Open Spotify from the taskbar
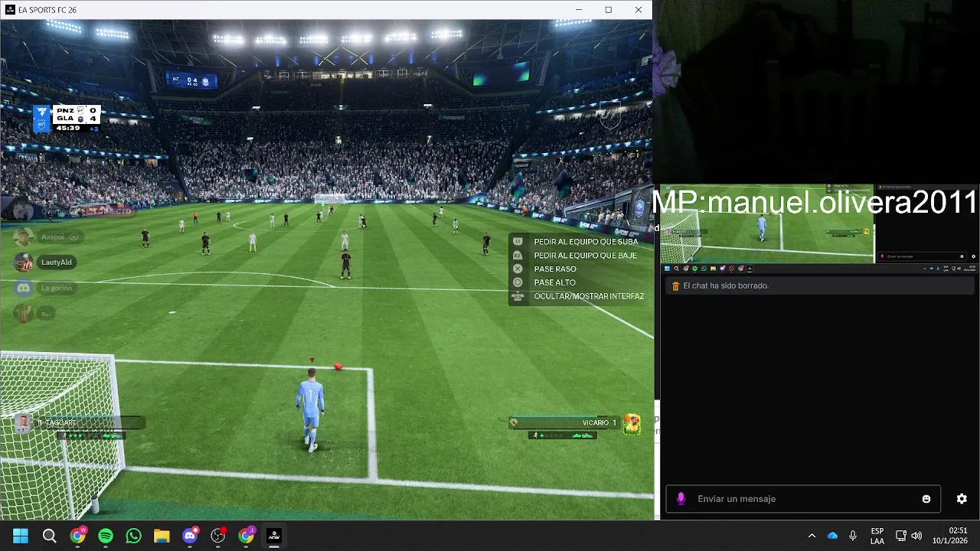This screenshot has width=980, height=551. point(106,536)
